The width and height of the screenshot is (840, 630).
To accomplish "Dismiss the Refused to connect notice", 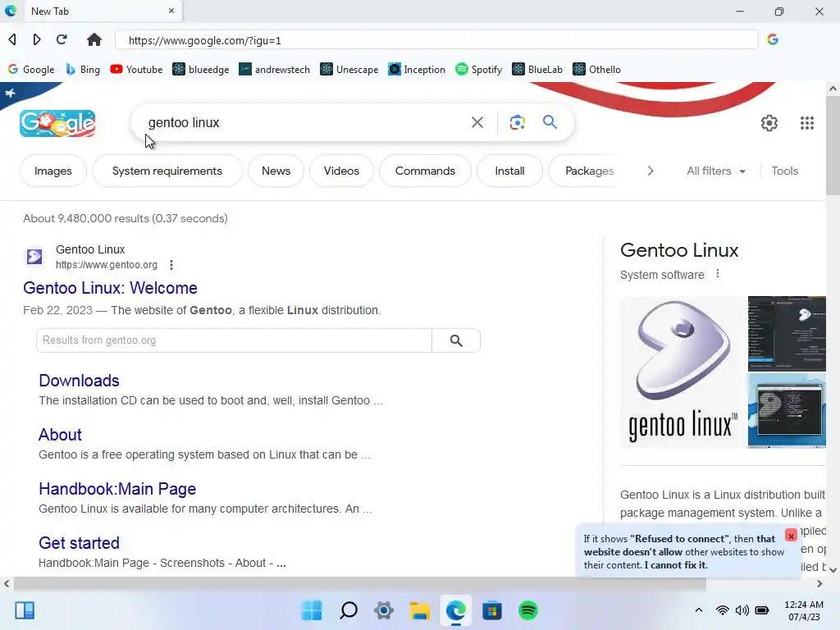I will click(x=791, y=535).
